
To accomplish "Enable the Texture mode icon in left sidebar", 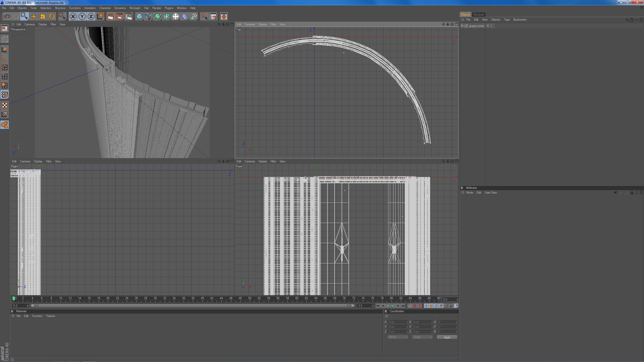I will tap(5, 105).
